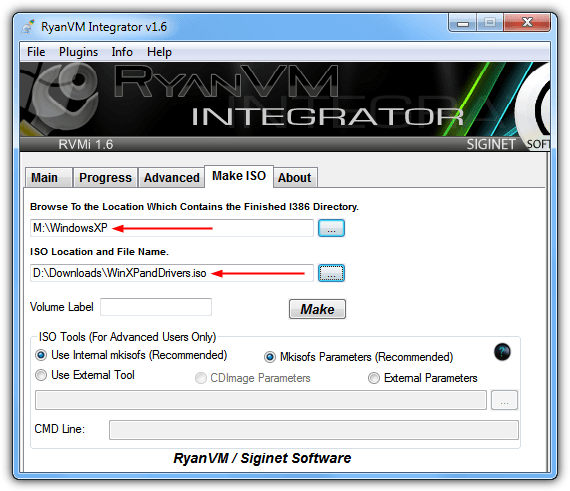Minimize the RyanVM Integrator window
The image size is (570, 491).
(x=463, y=23)
